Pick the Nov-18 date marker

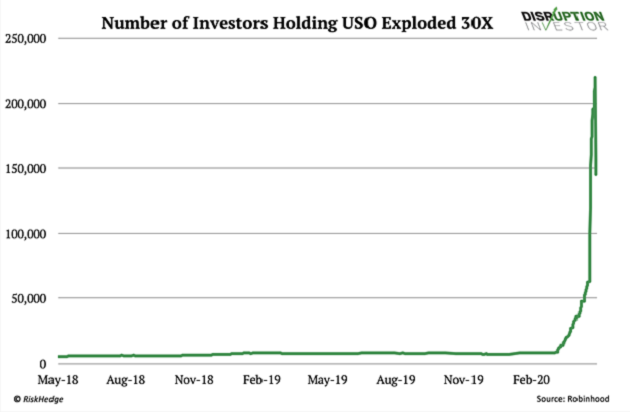[x=194, y=380]
